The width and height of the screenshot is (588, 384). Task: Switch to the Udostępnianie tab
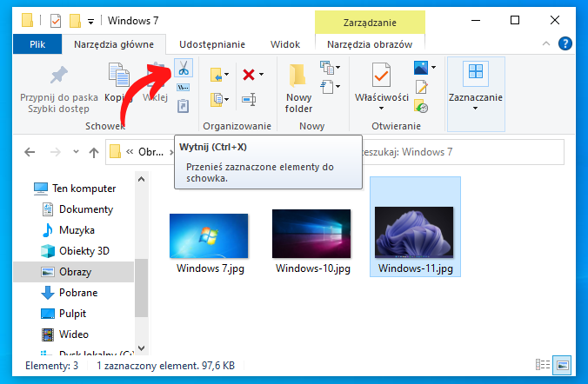[x=212, y=44]
